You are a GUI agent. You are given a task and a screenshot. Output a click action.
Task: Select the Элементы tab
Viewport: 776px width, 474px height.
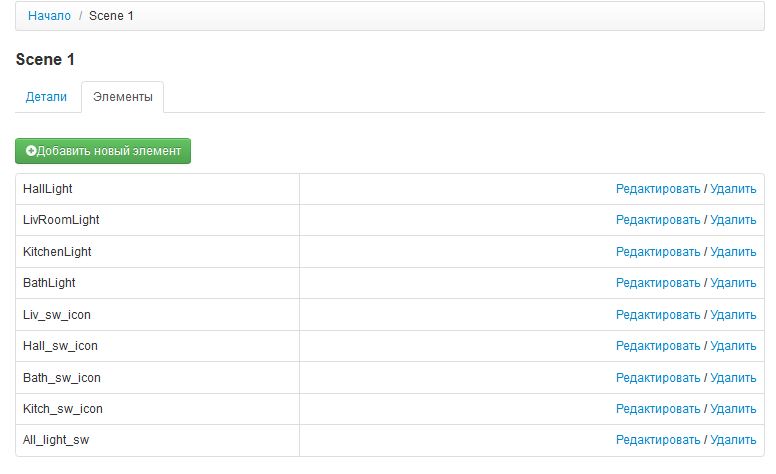[x=122, y=97]
